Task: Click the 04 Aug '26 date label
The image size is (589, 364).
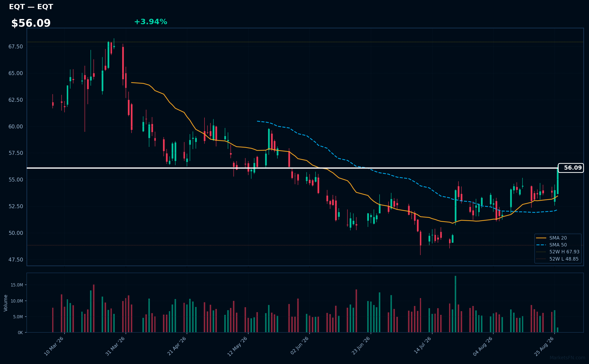Action: point(483,346)
